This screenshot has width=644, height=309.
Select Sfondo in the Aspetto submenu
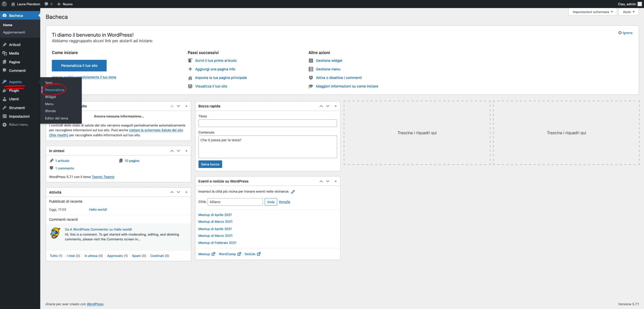[x=50, y=111]
